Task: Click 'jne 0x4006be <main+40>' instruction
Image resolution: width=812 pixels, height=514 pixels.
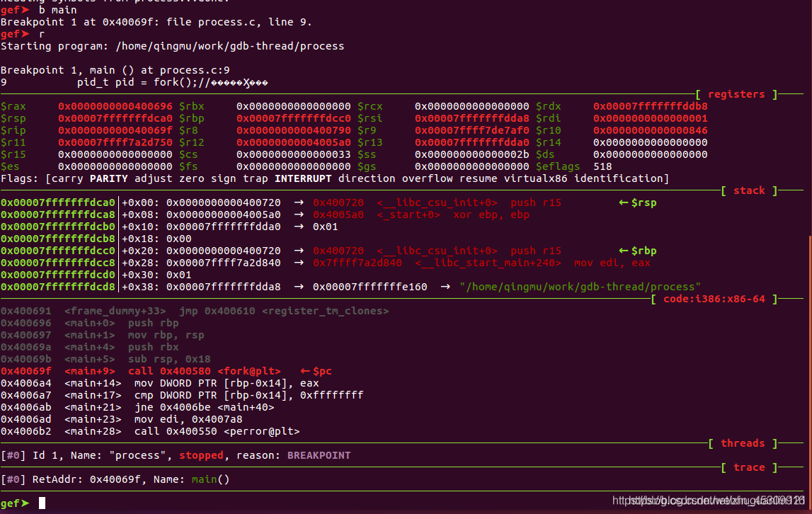Action: [204, 407]
